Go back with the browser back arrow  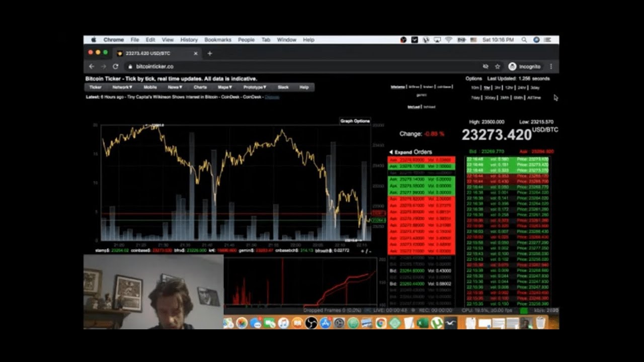pyautogui.click(x=92, y=66)
